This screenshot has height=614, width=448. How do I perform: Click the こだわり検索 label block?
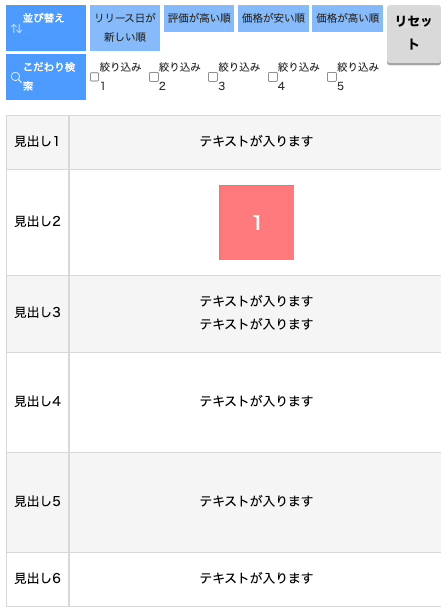point(46,77)
